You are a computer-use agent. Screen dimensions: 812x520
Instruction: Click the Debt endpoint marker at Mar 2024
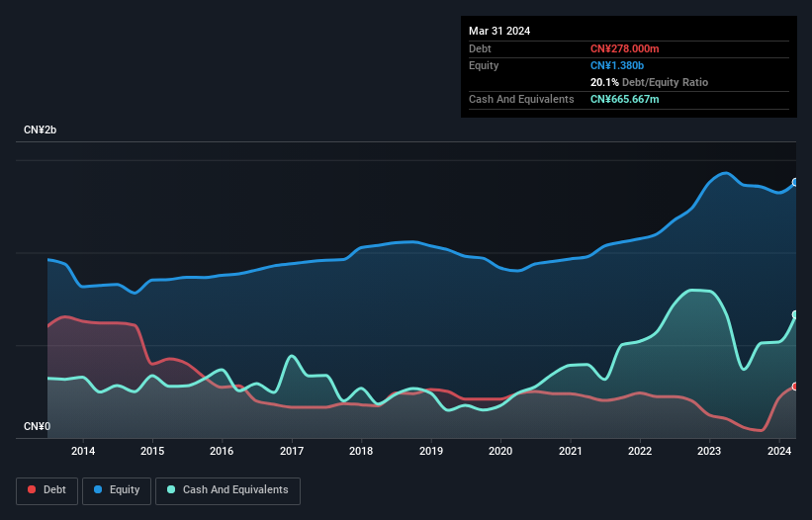click(x=795, y=387)
